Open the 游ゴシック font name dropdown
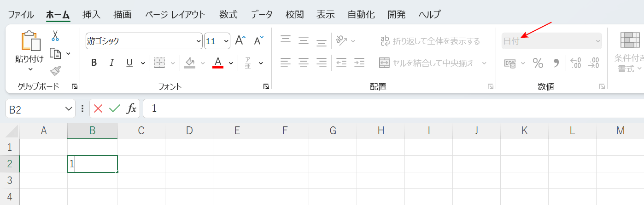 199,41
